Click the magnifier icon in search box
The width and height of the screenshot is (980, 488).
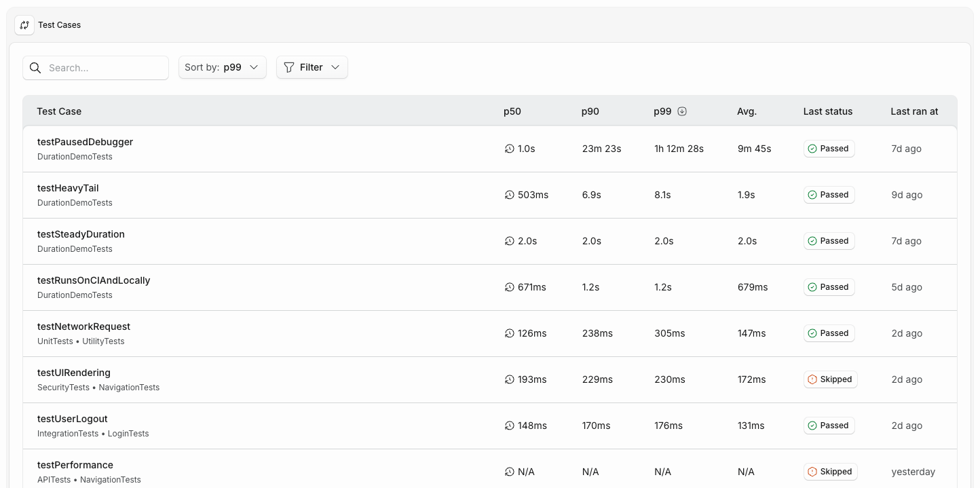click(x=36, y=68)
